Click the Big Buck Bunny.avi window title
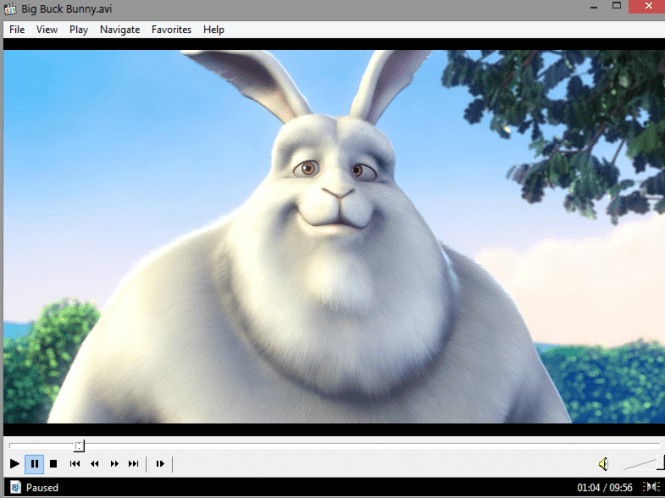Image resolution: width=665 pixels, height=498 pixels. click(x=67, y=9)
